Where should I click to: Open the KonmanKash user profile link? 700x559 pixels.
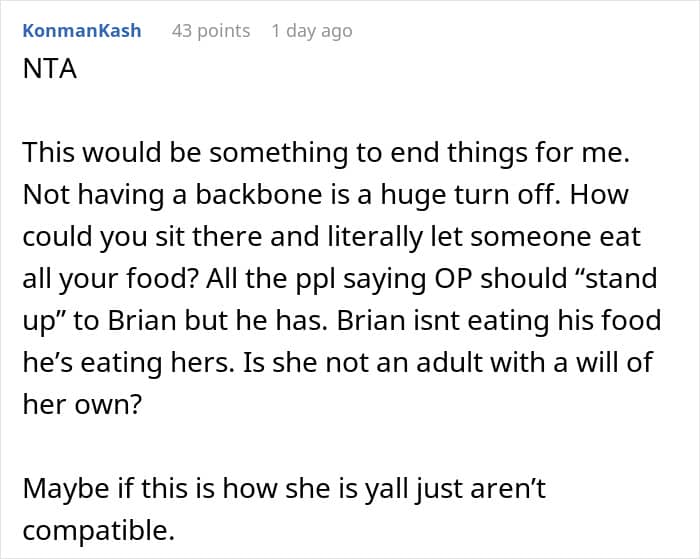81,30
